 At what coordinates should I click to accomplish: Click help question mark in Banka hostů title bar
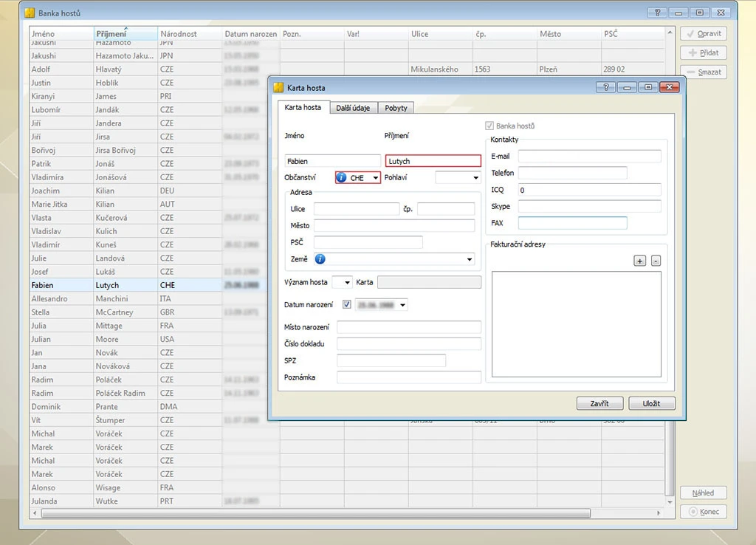click(657, 13)
